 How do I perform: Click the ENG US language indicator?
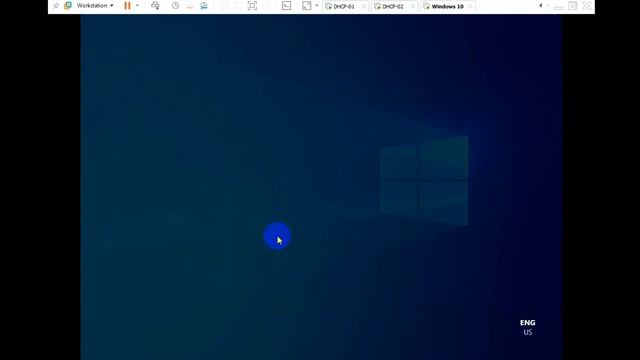tap(528, 327)
